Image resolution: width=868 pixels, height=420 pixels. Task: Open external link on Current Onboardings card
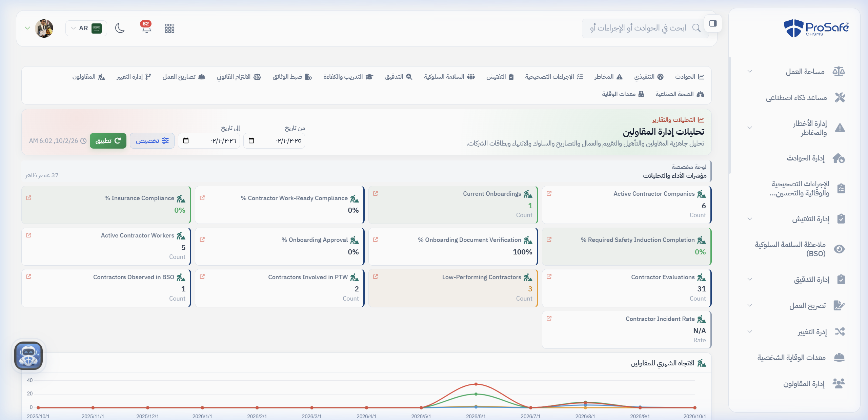click(376, 193)
